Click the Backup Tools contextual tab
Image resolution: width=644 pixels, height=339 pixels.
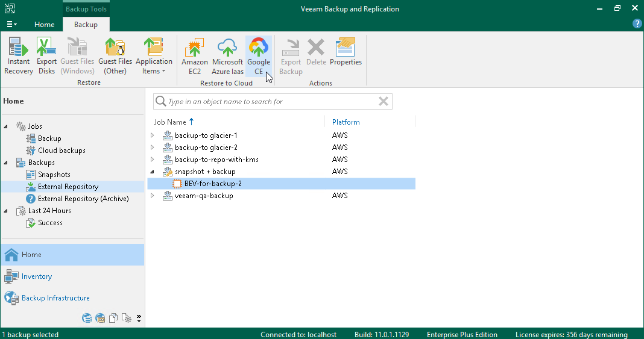click(86, 8)
